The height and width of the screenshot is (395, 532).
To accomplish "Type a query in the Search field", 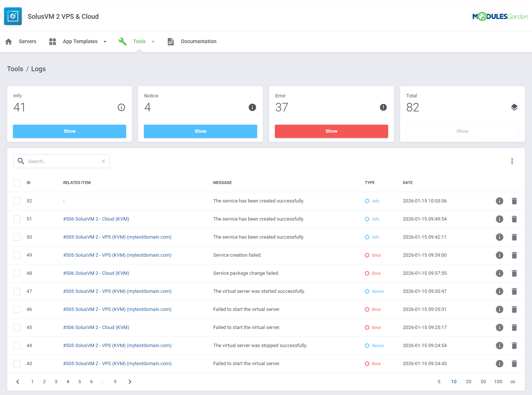I will coord(61,161).
